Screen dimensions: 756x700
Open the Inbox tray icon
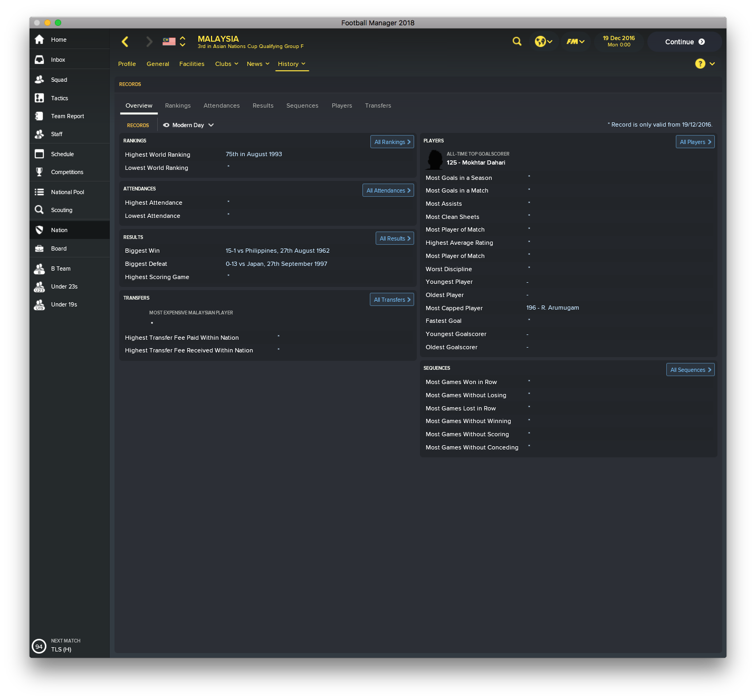point(39,60)
